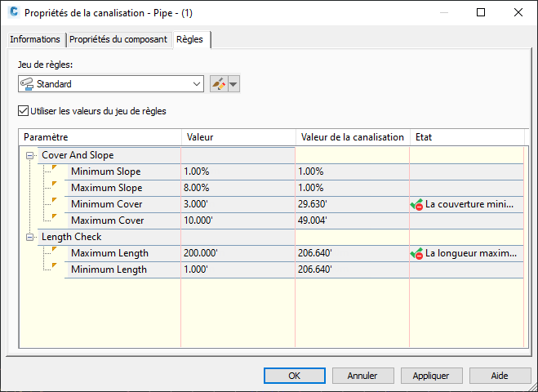Open the Propriétés du composant tab
The image size is (538, 392).
tap(118, 39)
